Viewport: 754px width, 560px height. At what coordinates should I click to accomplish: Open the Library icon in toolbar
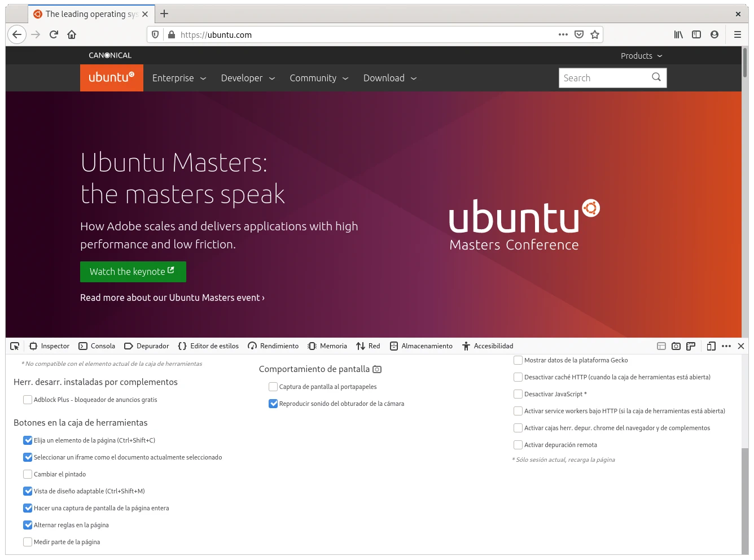pos(678,34)
